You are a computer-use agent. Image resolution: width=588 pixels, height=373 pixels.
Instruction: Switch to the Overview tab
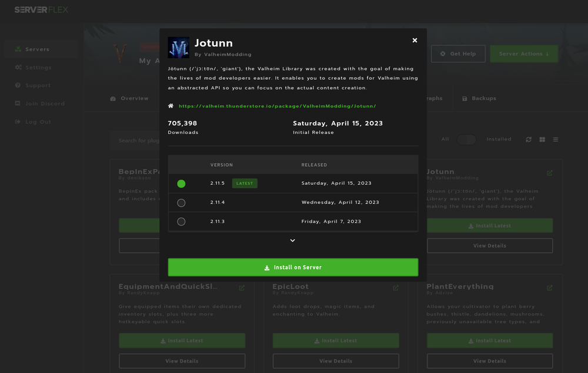[x=130, y=98]
